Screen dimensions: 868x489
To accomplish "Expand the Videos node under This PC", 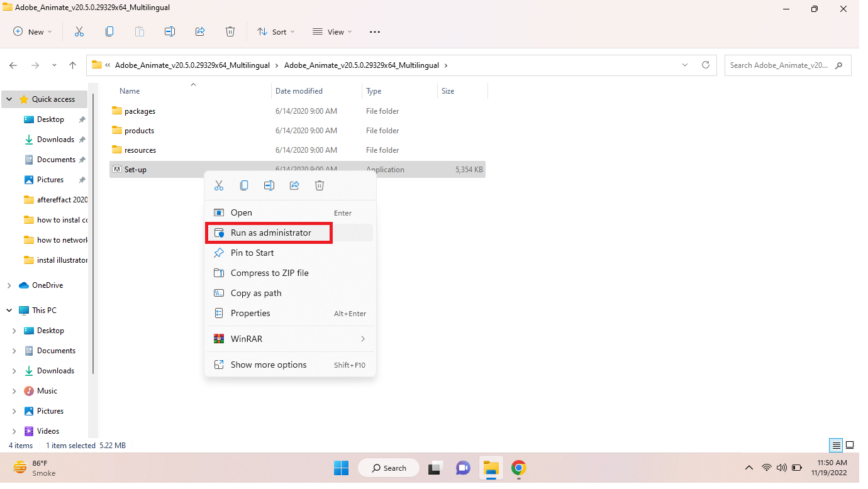I will pos(14,431).
